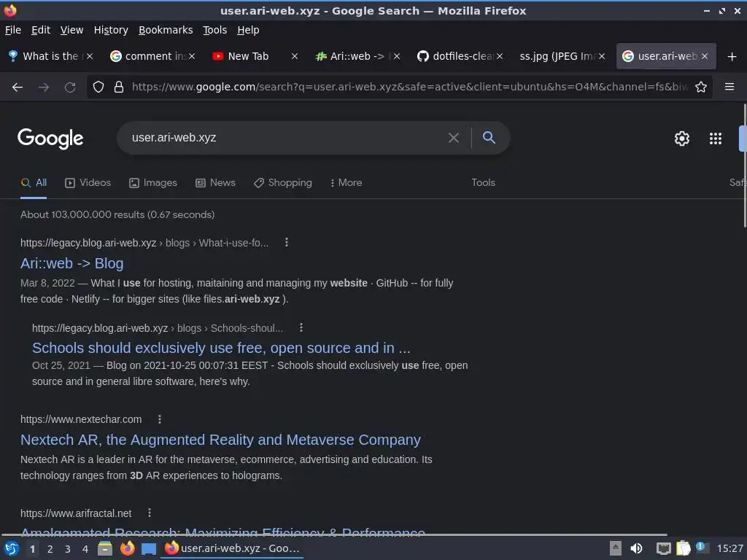Click the page vertical scrollbar
747x560 pixels.
745,166
